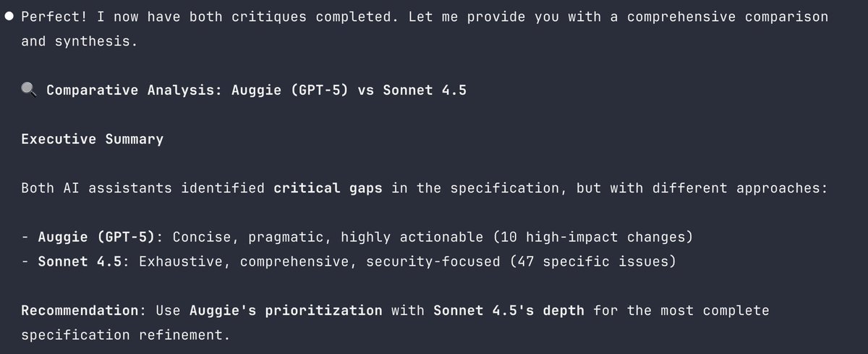Screen dimensions: 868x354
Task: Click the dash before the Sonnet 4.5 bullet item
Action: tap(25, 261)
